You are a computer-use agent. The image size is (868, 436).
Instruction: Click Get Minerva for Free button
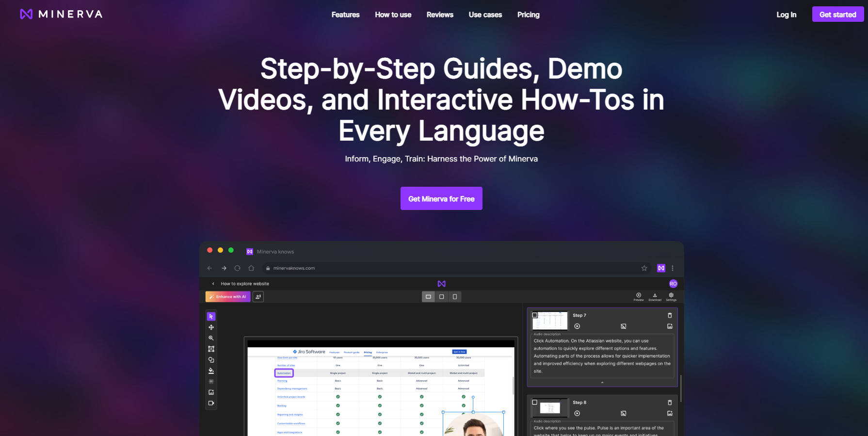tap(441, 198)
